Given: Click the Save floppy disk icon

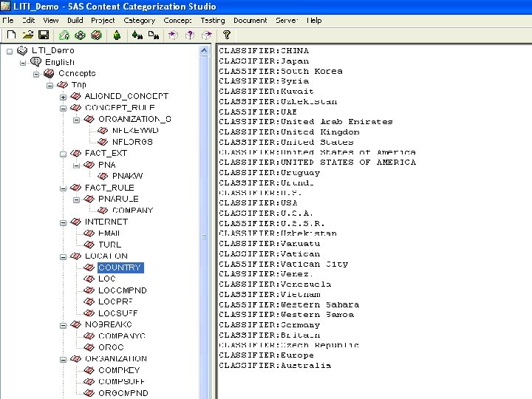Looking at the screenshot, I should 44,35.
